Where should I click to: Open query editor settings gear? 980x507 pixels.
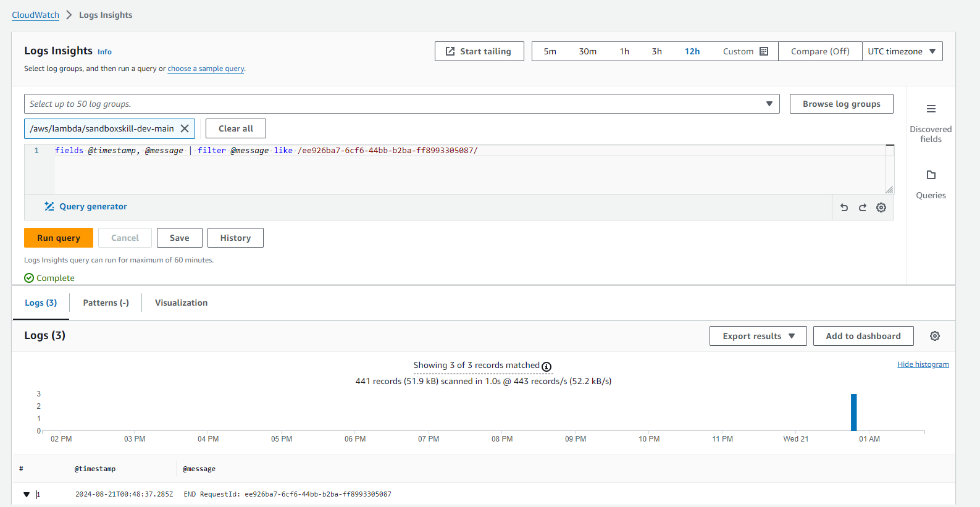click(x=881, y=207)
